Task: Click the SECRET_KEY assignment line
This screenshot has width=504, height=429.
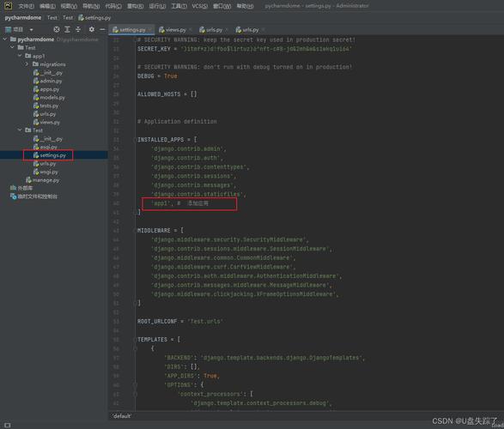Action: (x=245, y=49)
